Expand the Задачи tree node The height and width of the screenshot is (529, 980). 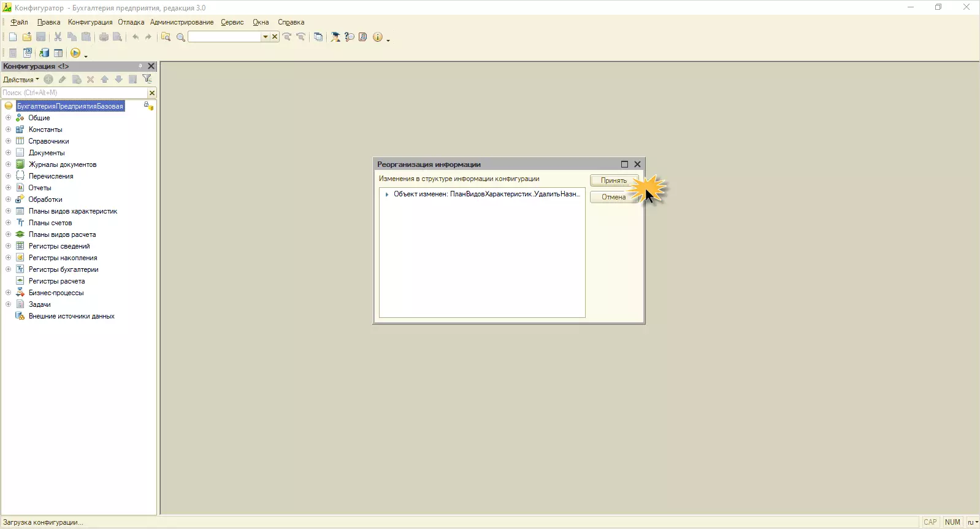tap(8, 304)
